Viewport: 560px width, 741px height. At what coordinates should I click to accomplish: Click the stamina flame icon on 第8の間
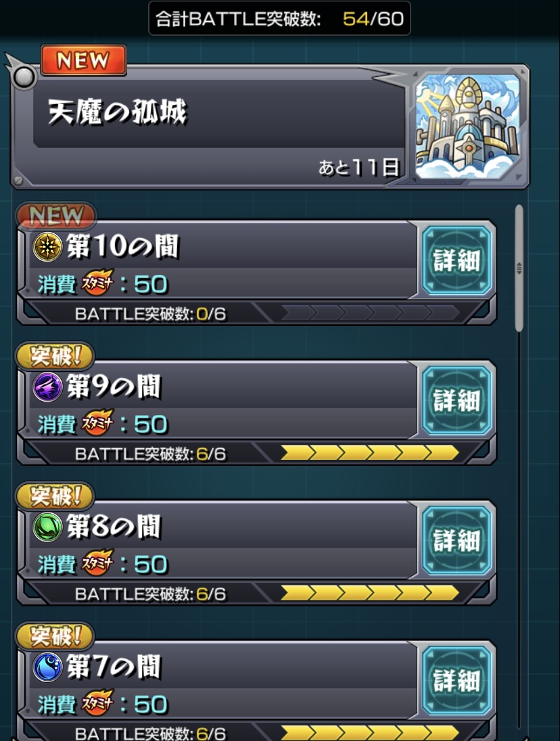pos(98,563)
